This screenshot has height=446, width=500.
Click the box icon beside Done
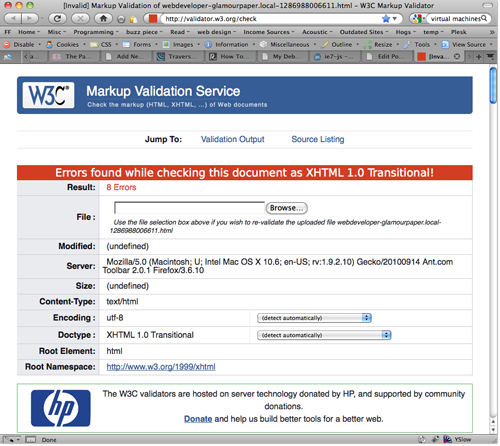tap(31, 440)
